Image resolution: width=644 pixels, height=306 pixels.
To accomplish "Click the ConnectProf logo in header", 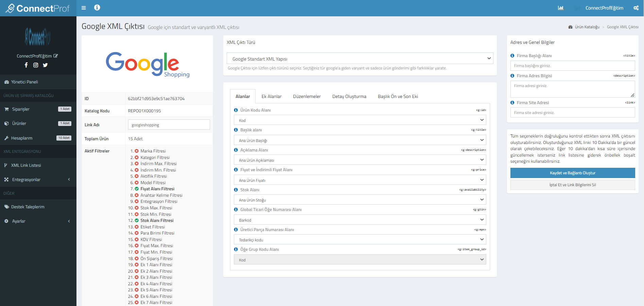I will (x=38, y=8).
